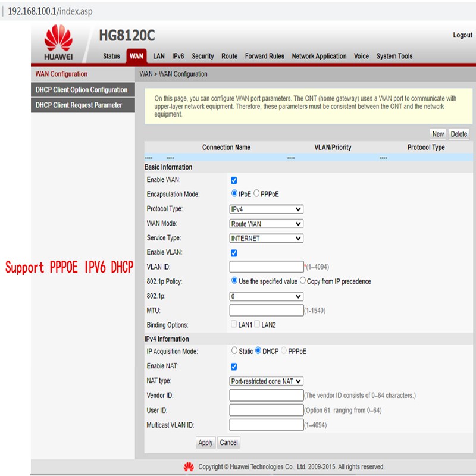476x476 pixels.
Task: Open the Route tab
Action: 229,56
